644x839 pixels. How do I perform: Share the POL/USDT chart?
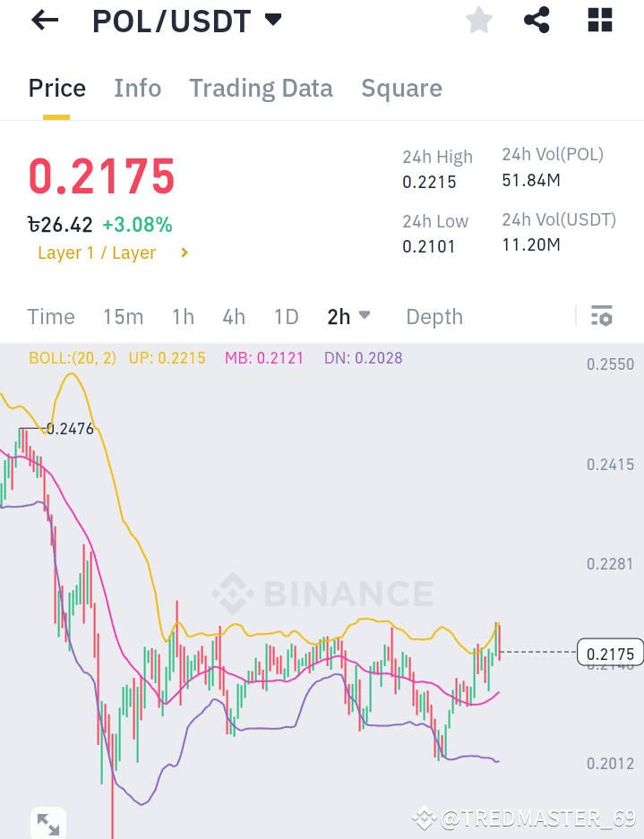pyautogui.click(x=537, y=20)
